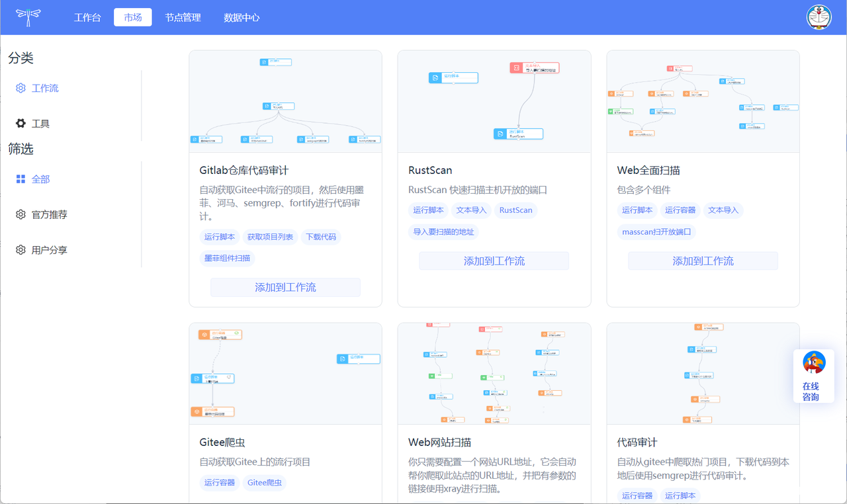847x504 pixels.
Task: Click the 导入要扫描的地址 tag in RustScan card
Action: (443, 231)
